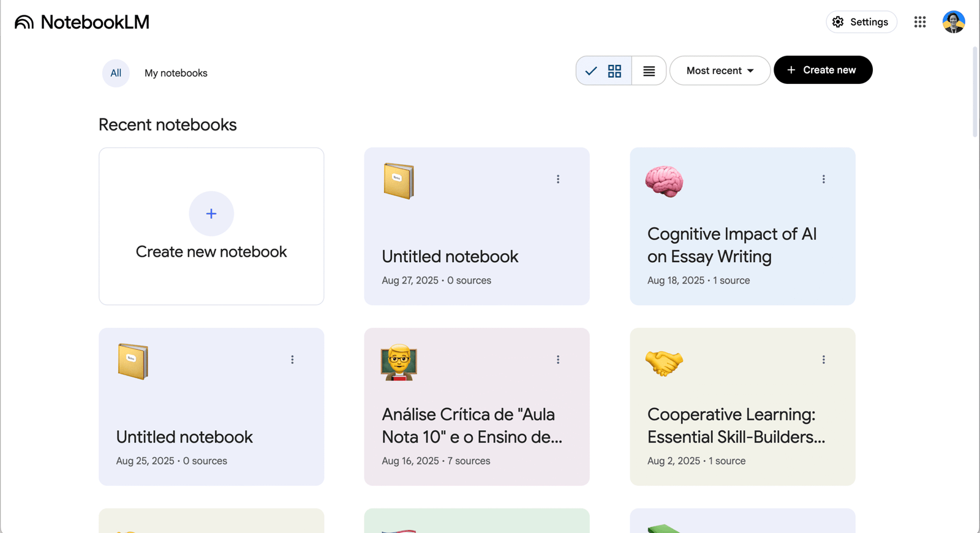Click the teacher emoji on Análise Crítica notebook
This screenshot has height=533, width=980.
(x=399, y=362)
